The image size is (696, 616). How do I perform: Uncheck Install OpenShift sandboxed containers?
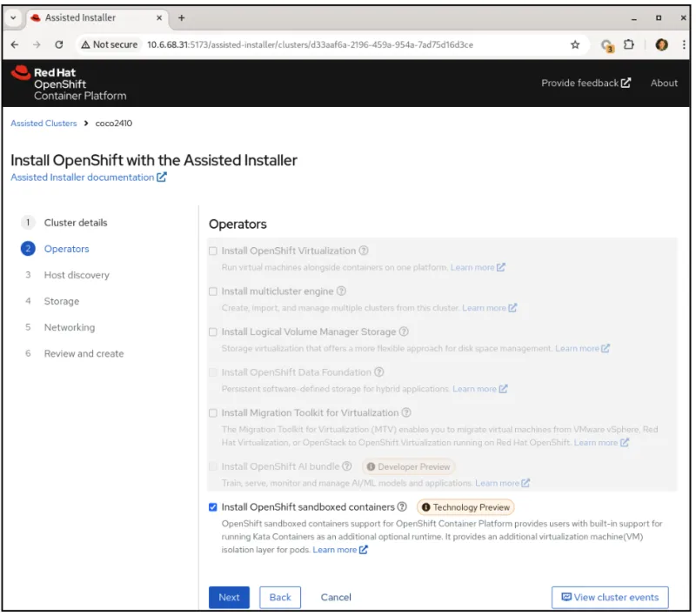(211, 506)
